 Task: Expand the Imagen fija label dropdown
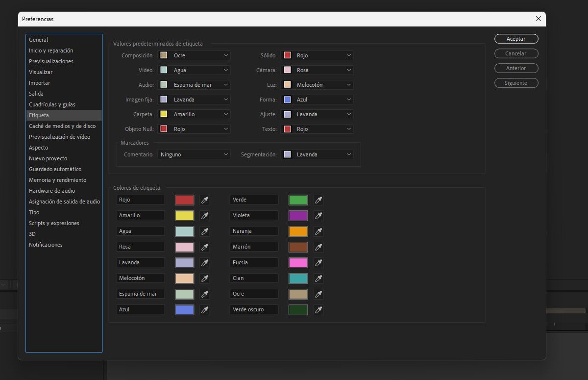click(x=194, y=100)
